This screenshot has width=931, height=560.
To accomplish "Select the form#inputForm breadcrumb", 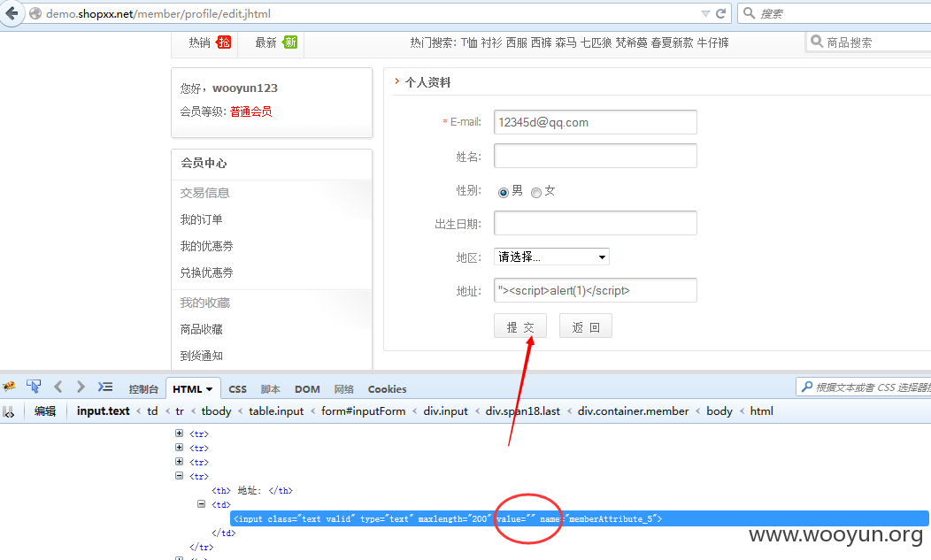I will (x=364, y=411).
